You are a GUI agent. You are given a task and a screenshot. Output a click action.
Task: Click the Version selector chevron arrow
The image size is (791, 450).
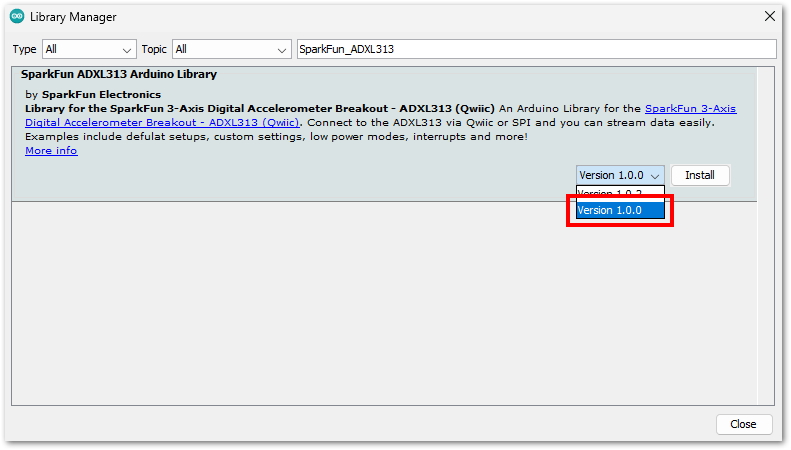pos(655,176)
